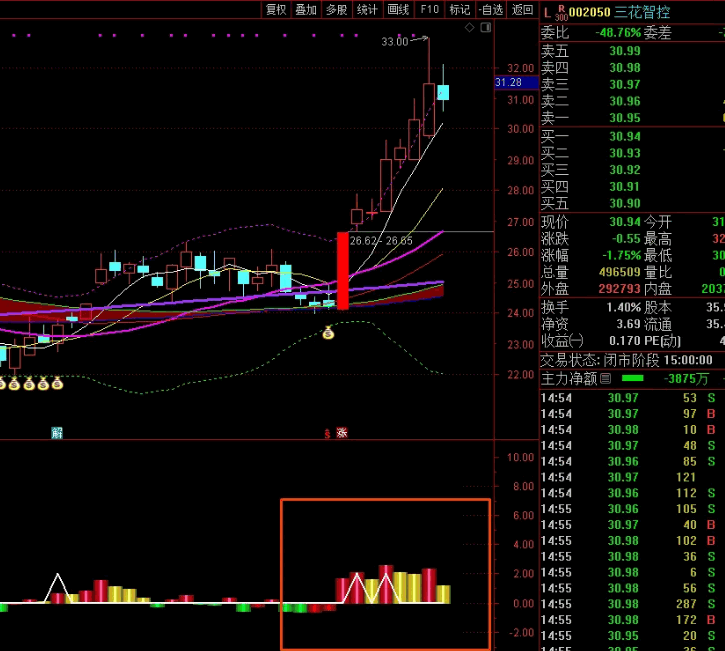The width and height of the screenshot is (725, 651).
Task: Click the 换手 1.40% value
Action: point(624,307)
